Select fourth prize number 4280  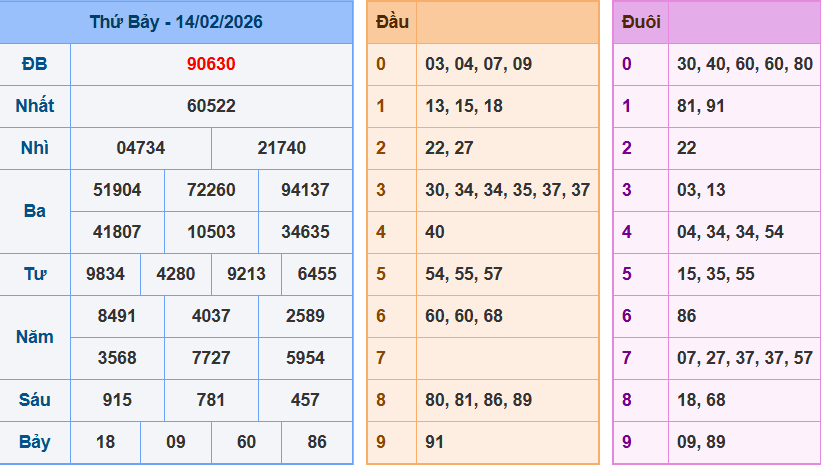coord(176,274)
